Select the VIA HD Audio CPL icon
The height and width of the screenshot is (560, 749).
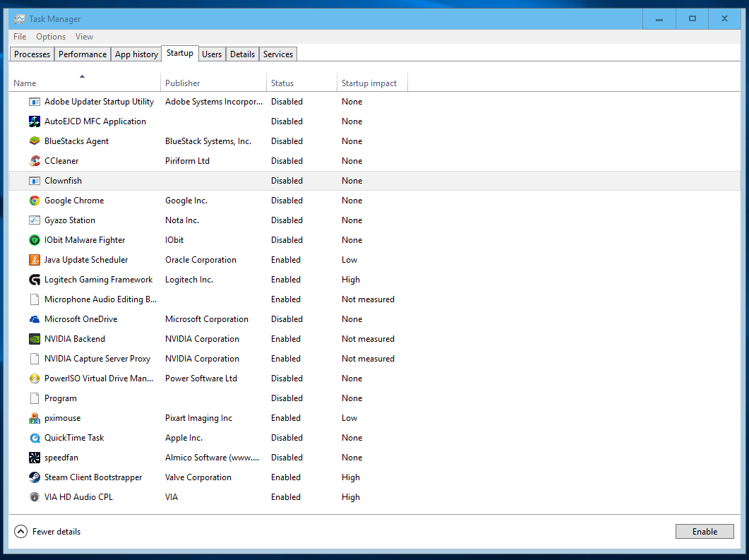(x=35, y=497)
